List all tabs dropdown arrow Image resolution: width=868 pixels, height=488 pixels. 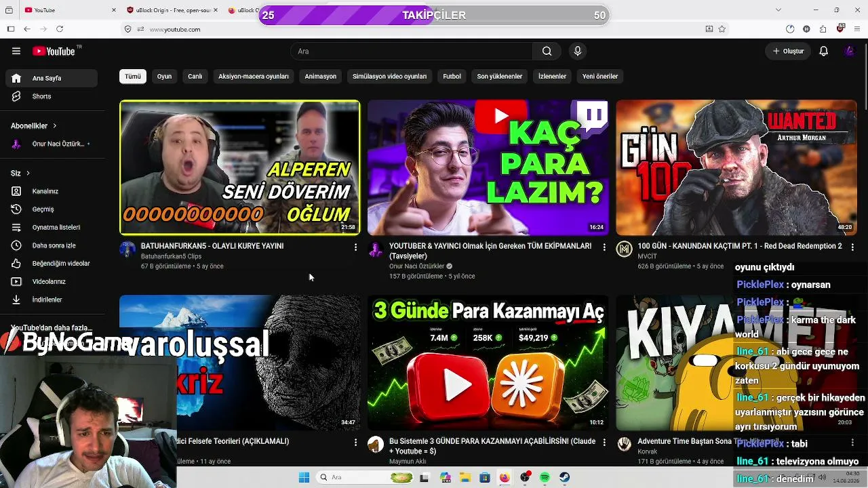point(778,9)
